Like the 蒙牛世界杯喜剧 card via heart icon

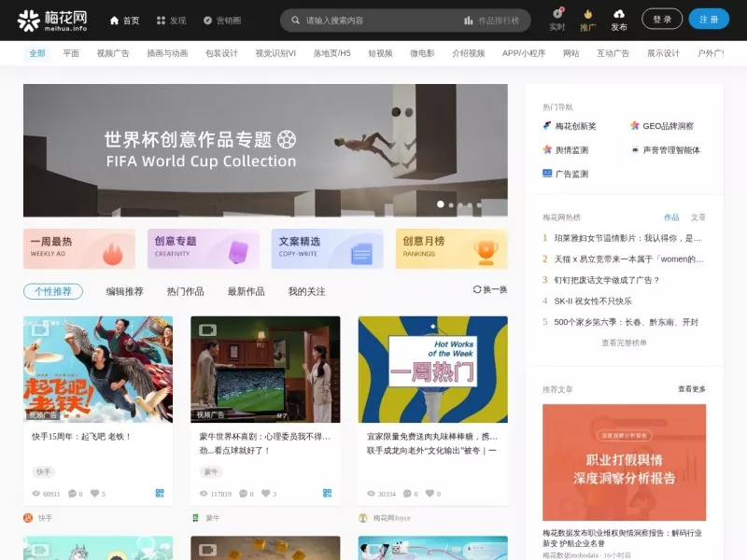[x=266, y=494]
